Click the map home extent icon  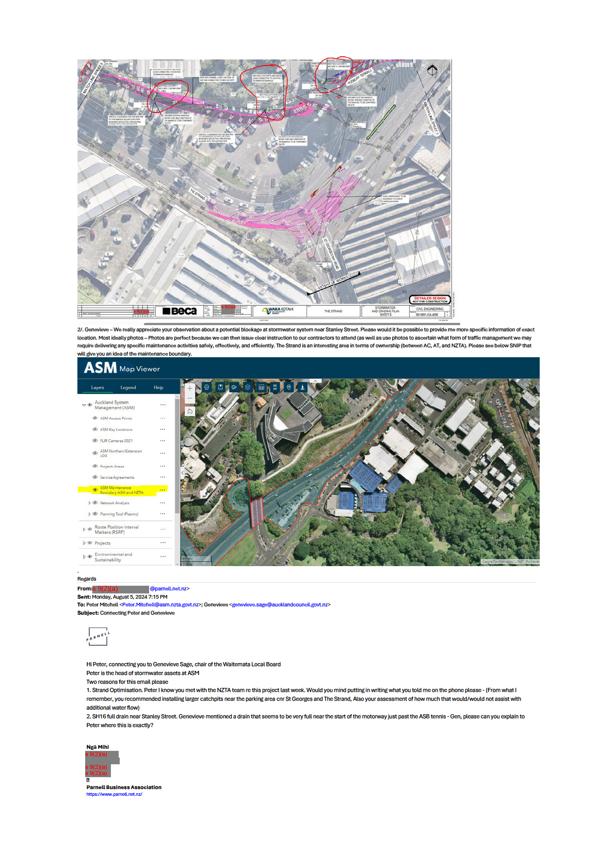point(190,411)
